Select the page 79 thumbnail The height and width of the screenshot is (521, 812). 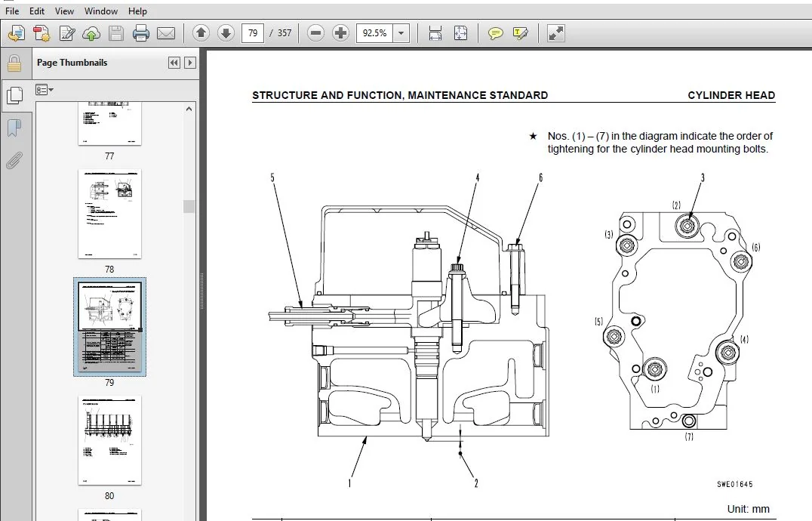109,327
